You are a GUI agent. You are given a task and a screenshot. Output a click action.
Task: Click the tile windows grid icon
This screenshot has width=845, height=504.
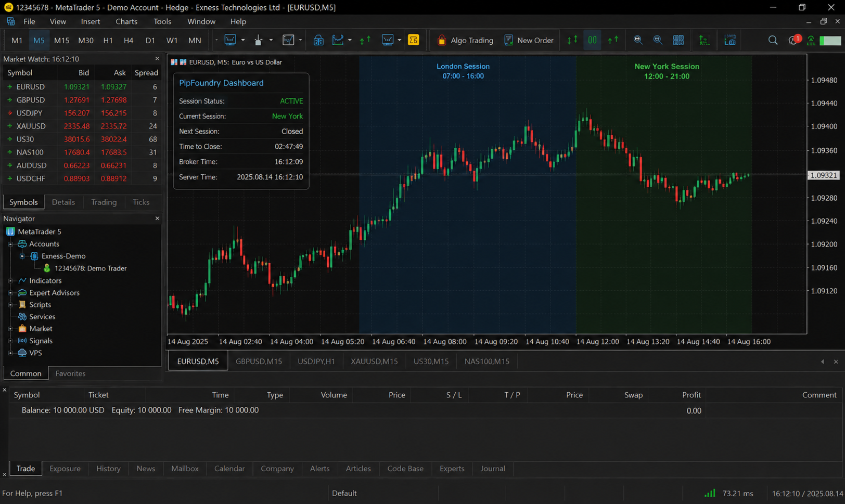coord(678,40)
